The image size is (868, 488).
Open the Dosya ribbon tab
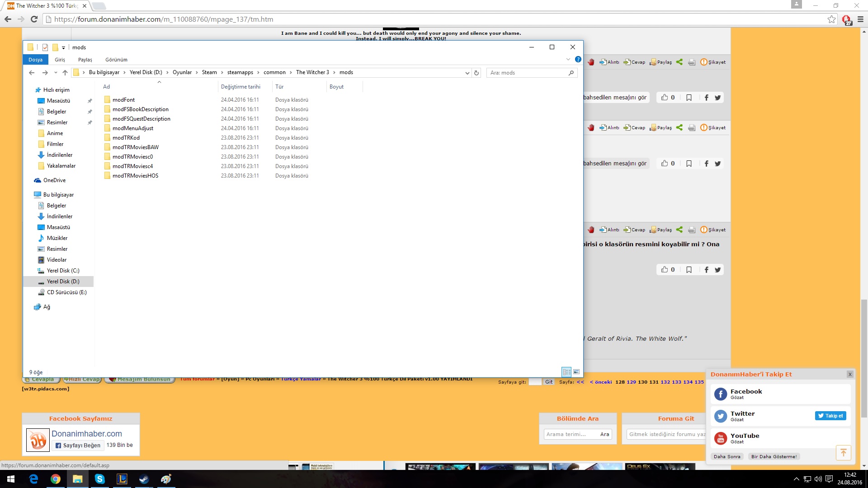click(35, 60)
